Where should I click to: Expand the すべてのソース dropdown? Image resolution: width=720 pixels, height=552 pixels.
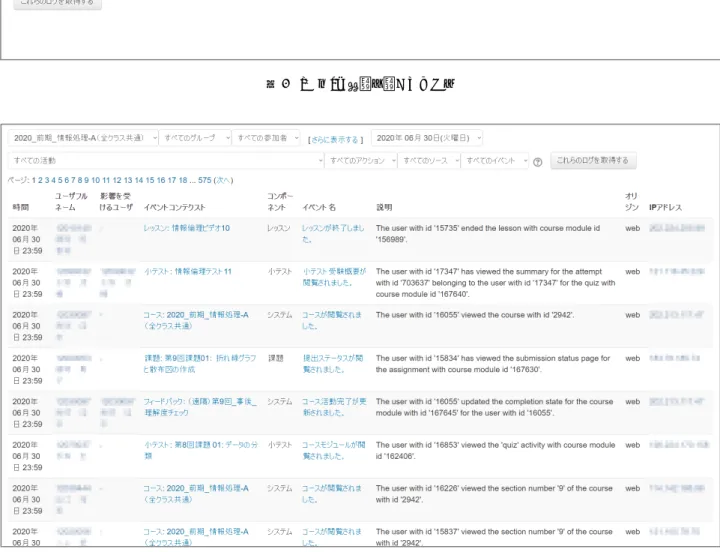click(x=429, y=161)
